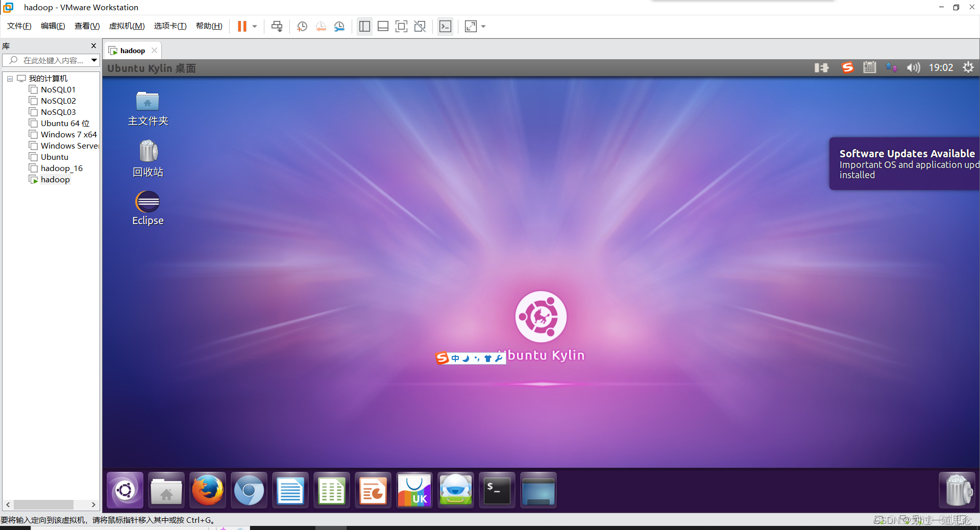Open Ubuntu Kylin Software Center dock icon
This screenshot has width=980, height=530.
click(x=414, y=490)
